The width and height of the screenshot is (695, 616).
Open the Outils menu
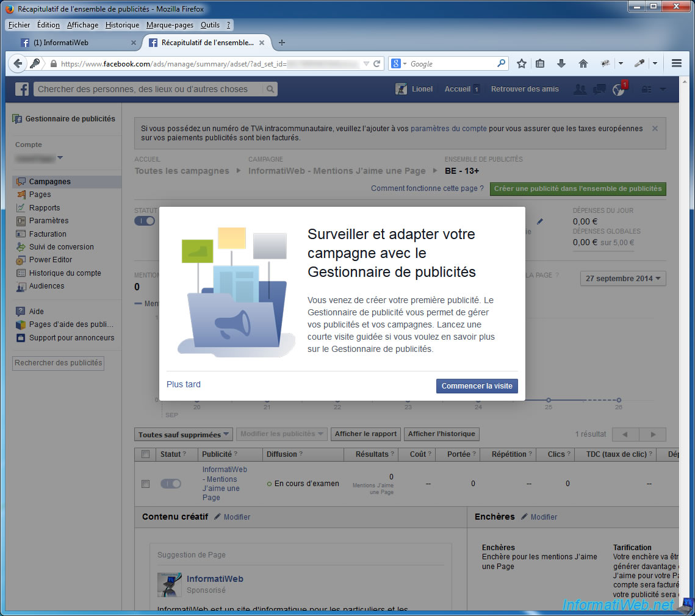210,25
